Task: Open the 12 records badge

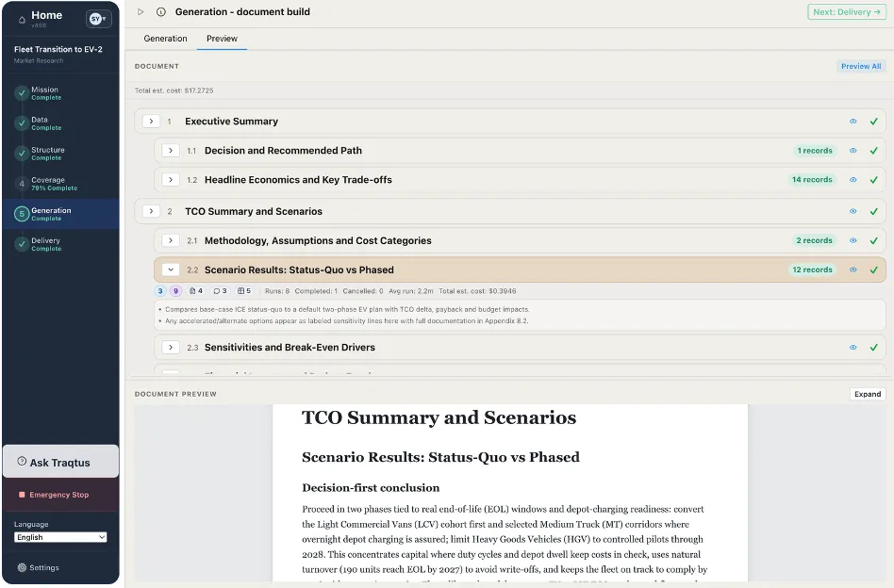Action: [812, 269]
